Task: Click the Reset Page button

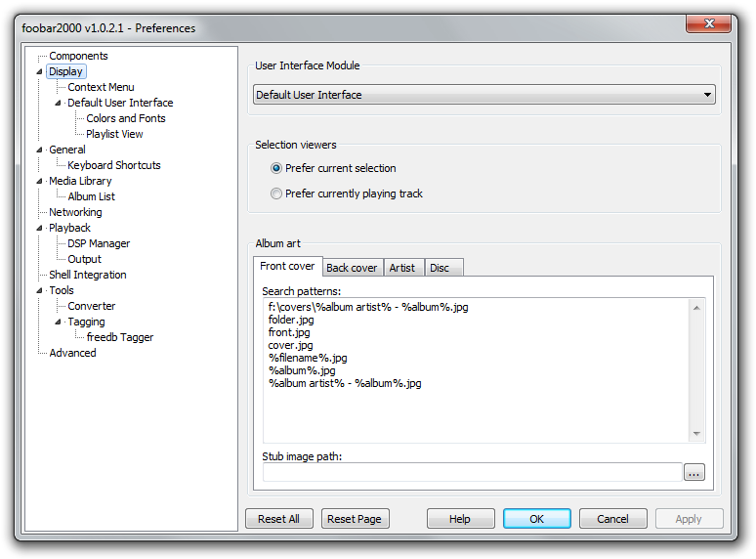Action: [x=355, y=519]
